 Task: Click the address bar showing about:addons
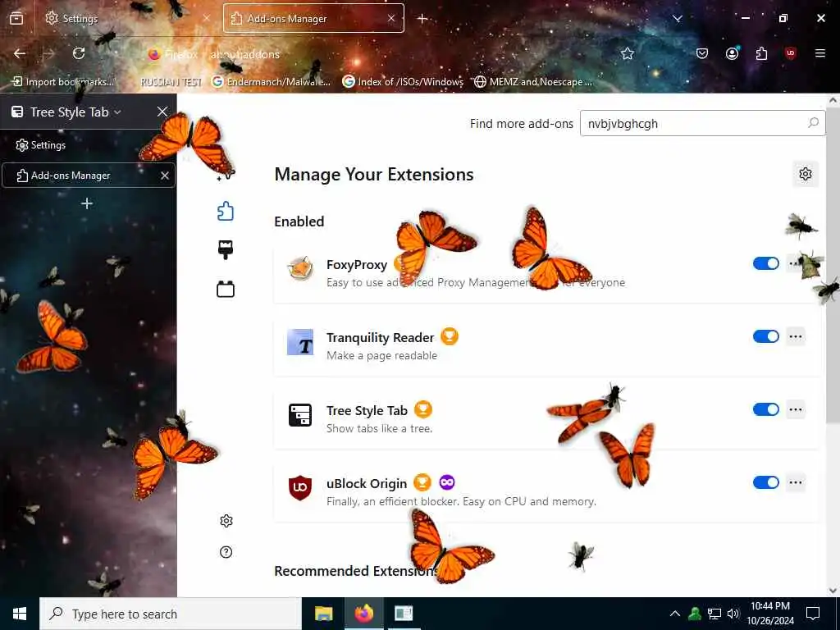coord(375,53)
